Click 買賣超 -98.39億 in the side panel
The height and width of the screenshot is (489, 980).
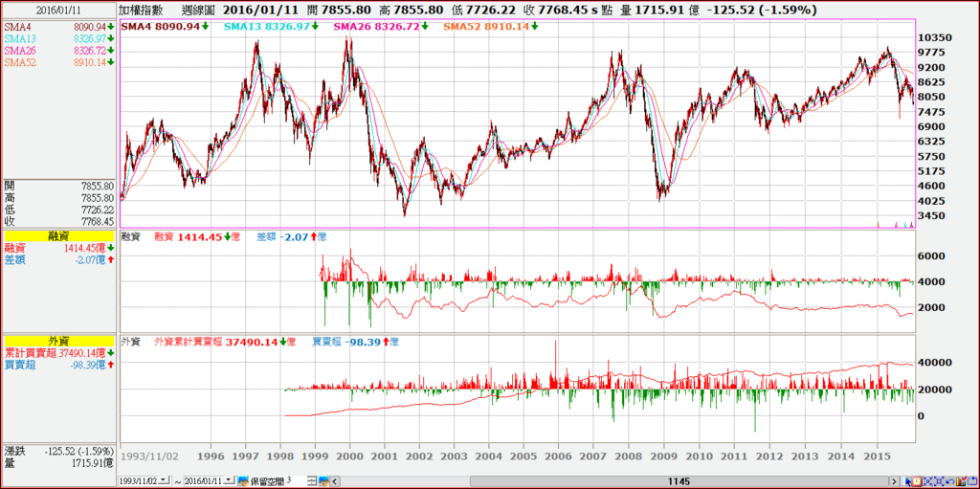[x=57, y=366]
